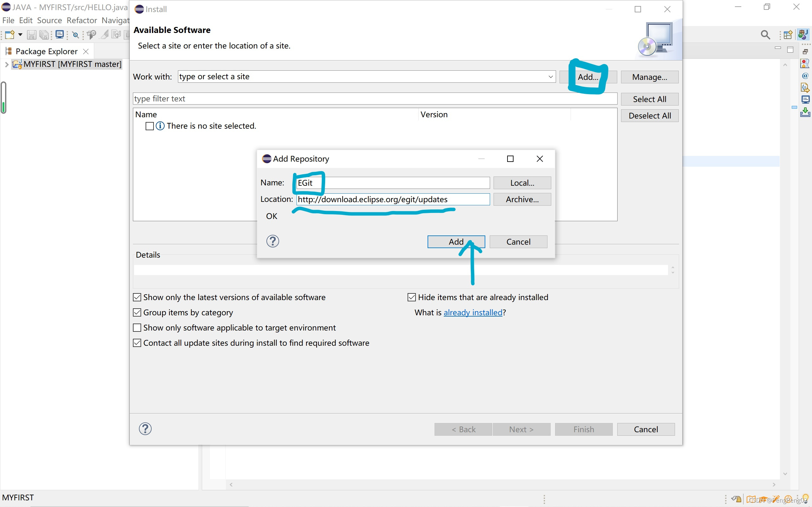Uncheck Group items by category
This screenshot has width=812, height=507.
click(137, 312)
